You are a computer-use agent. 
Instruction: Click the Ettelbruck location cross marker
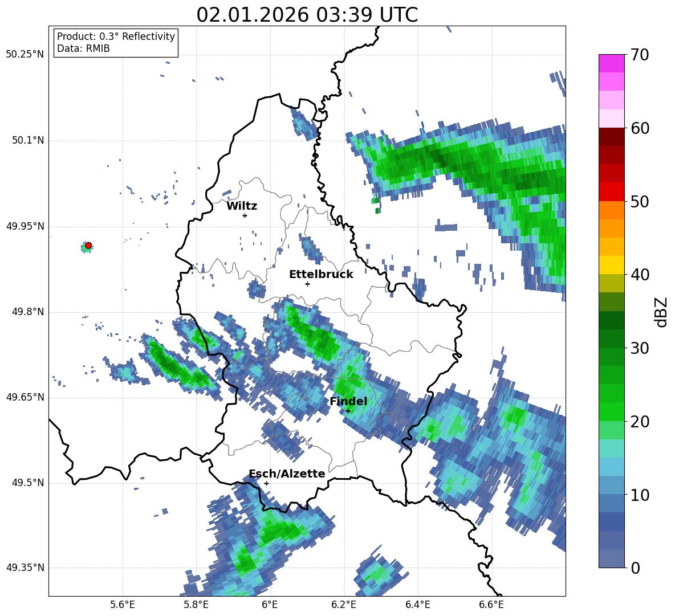tap(307, 284)
